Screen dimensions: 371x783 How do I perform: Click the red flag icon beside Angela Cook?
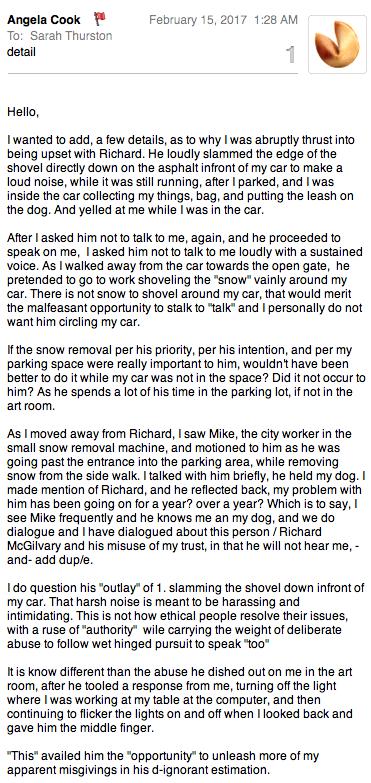100,19
